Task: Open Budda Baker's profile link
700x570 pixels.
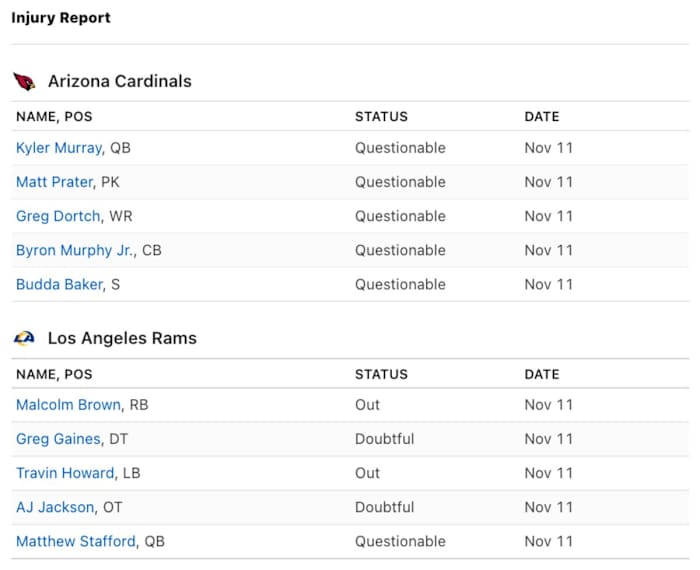Action: [x=59, y=284]
